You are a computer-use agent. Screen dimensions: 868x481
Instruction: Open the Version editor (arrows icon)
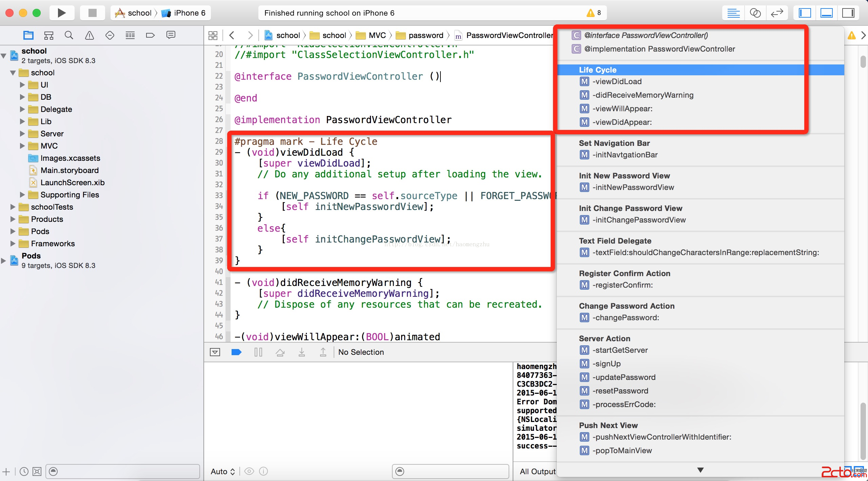[x=777, y=13]
